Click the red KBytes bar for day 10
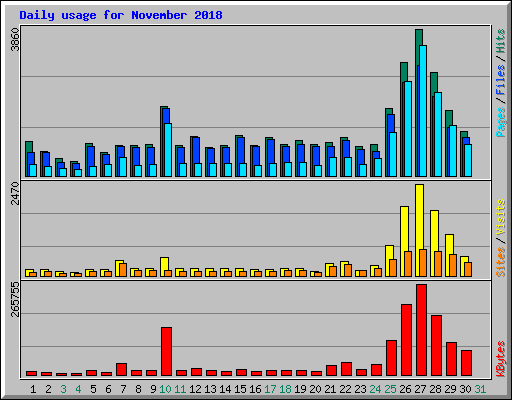512x400 pixels. [x=167, y=352]
